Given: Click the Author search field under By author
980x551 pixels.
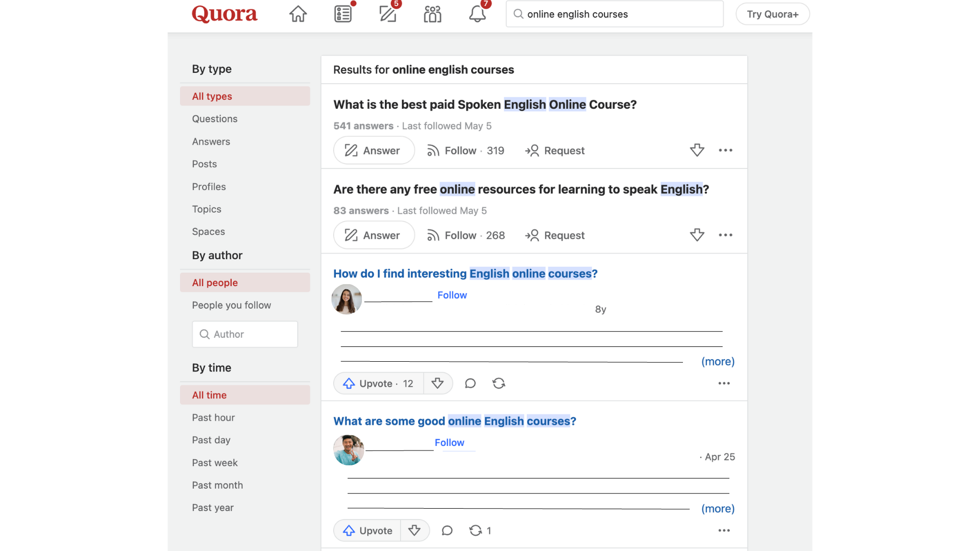Looking at the screenshot, I should pyautogui.click(x=244, y=334).
